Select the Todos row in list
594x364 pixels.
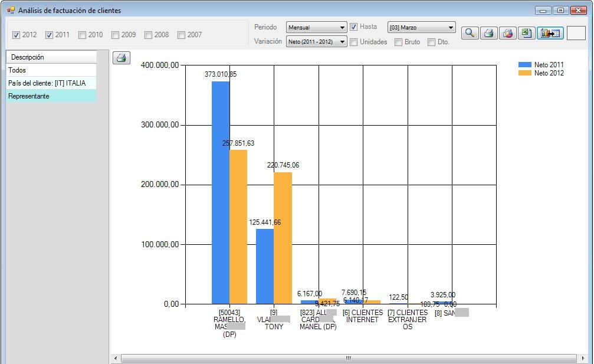point(51,70)
